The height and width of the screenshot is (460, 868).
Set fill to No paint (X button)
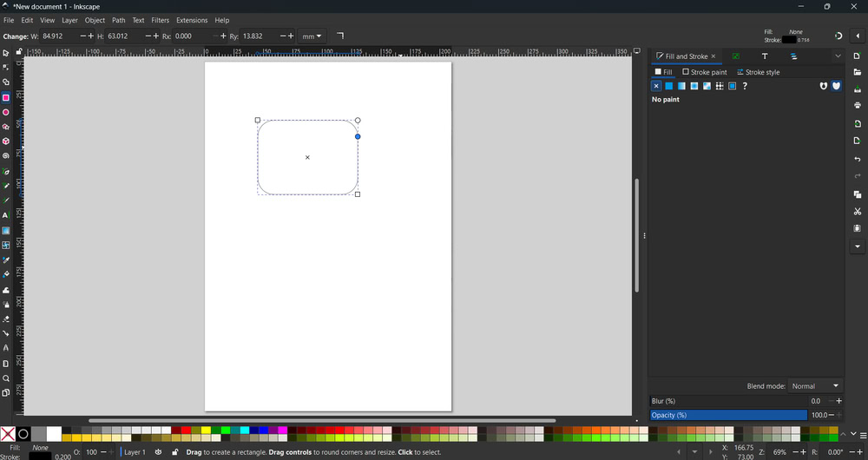click(x=656, y=86)
